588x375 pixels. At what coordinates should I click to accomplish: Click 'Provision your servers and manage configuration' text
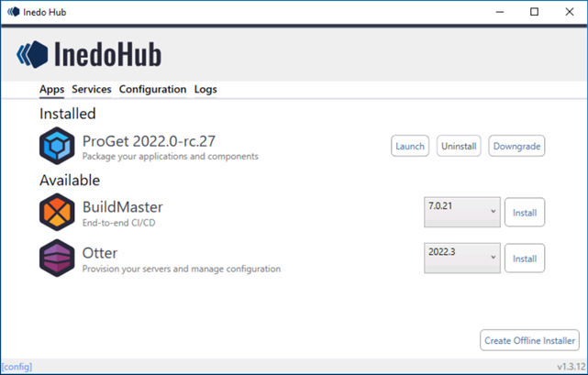[x=182, y=269]
